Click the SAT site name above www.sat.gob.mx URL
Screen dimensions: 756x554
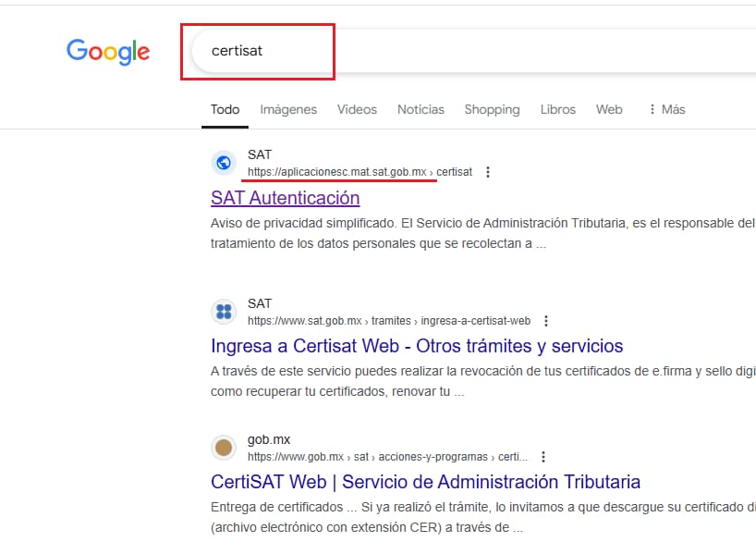(x=260, y=303)
